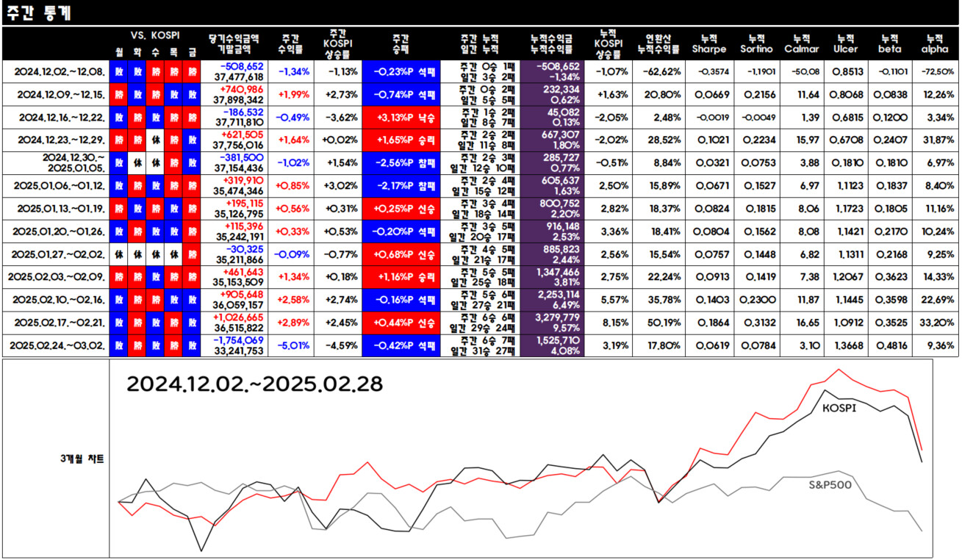Click the cumulative profit "3,279,779"
Screen dimensions: 962x560
[x=556, y=317]
